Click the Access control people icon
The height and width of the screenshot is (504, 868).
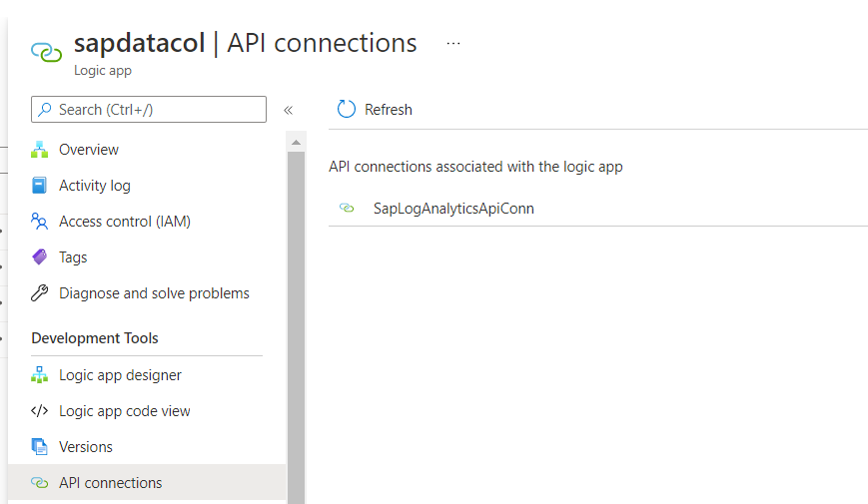tap(39, 222)
